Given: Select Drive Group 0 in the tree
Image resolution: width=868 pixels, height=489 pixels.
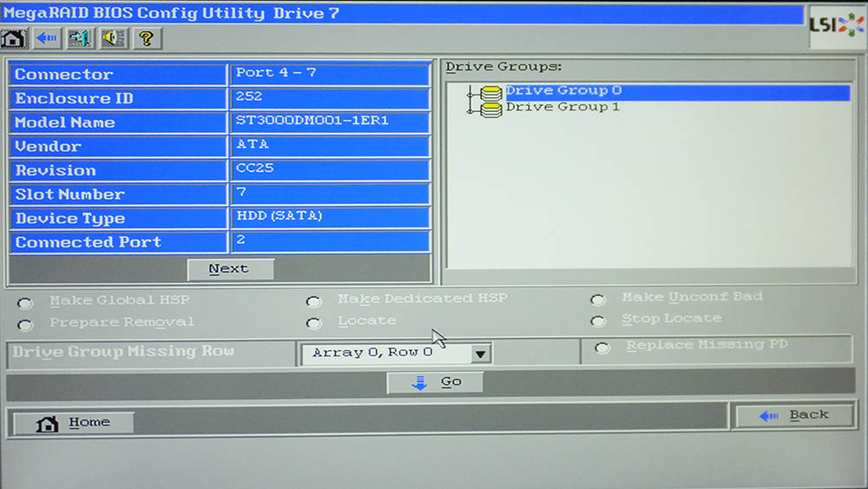Looking at the screenshot, I should click(563, 90).
